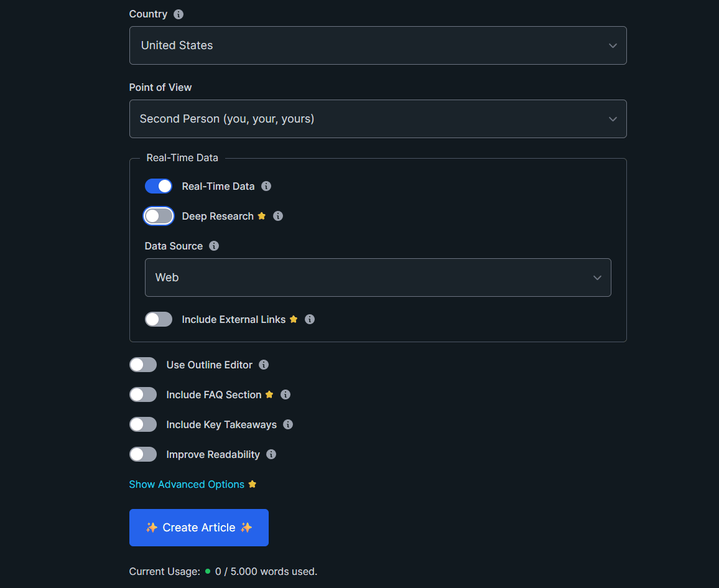Click the Show Advanced Options link
The height and width of the screenshot is (588, 719).
[x=187, y=484]
